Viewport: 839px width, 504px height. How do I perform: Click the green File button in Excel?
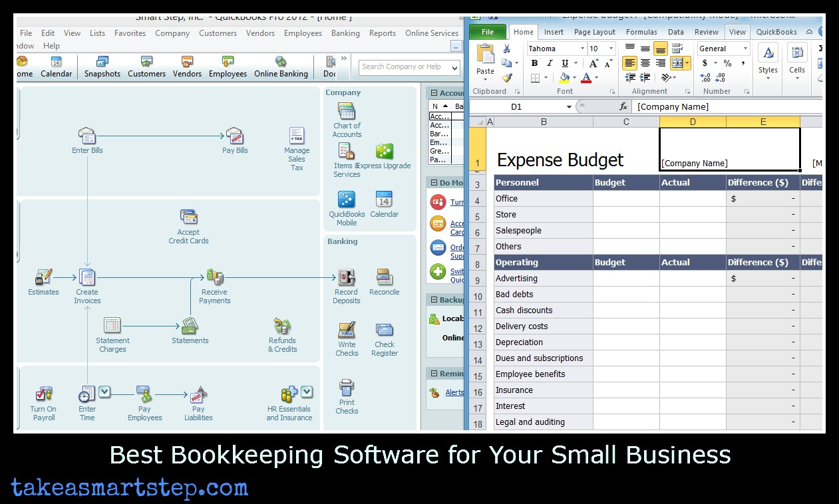pyautogui.click(x=488, y=32)
